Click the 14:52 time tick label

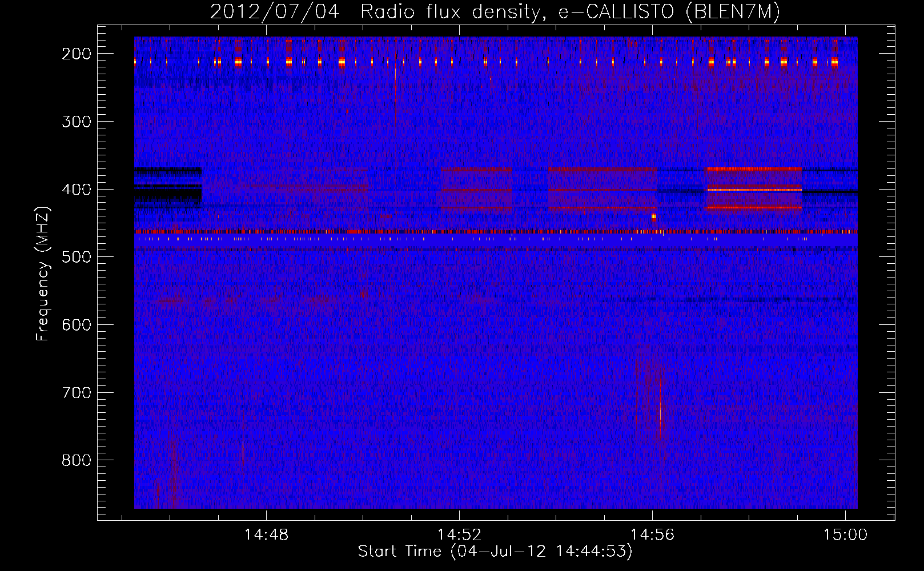459,535
